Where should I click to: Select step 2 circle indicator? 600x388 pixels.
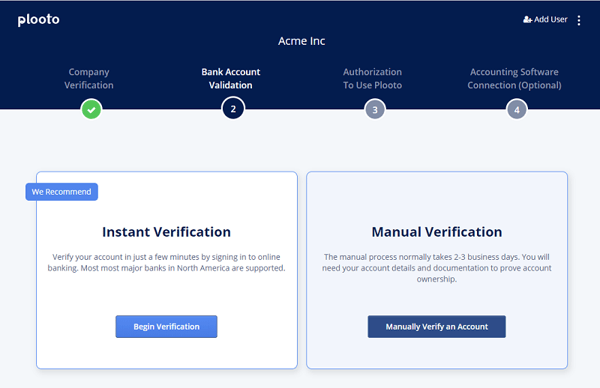(x=233, y=109)
